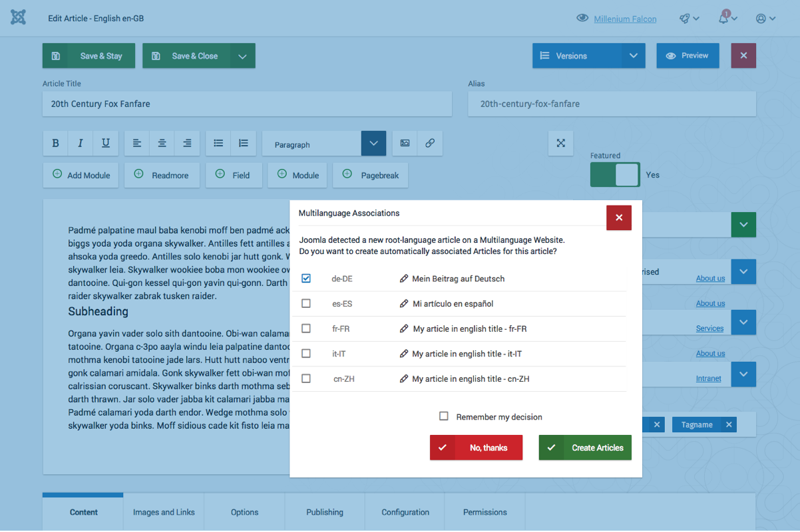Toggle the Featured switch

(x=615, y=175)
